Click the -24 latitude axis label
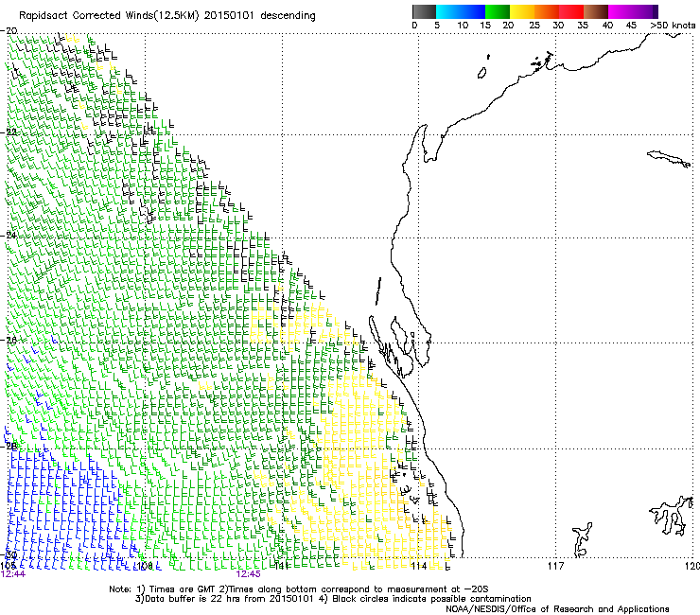 [x=9, y=235]
